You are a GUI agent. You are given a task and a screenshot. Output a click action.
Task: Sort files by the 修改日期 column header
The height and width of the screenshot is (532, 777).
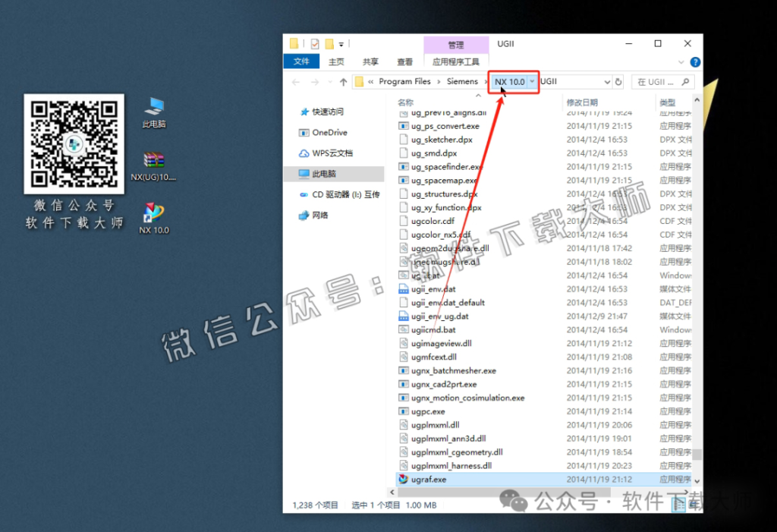click(x=582, y=100)
